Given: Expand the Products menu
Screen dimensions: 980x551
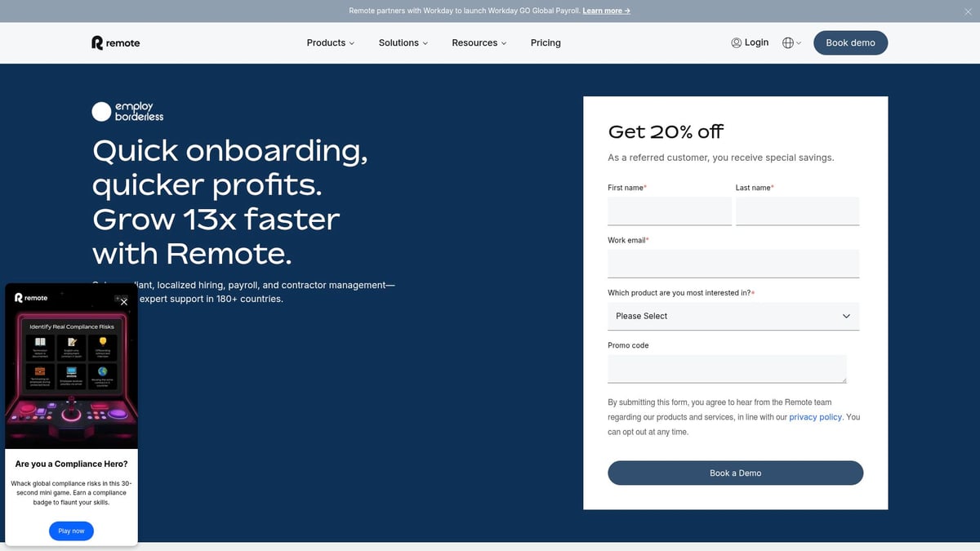Looking at the screenshot, I should [x=330, y=43].
